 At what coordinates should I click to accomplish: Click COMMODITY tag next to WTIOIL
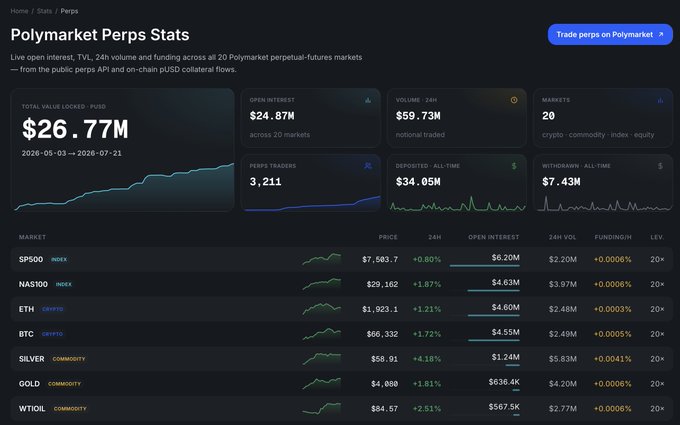tap(70, 409)
